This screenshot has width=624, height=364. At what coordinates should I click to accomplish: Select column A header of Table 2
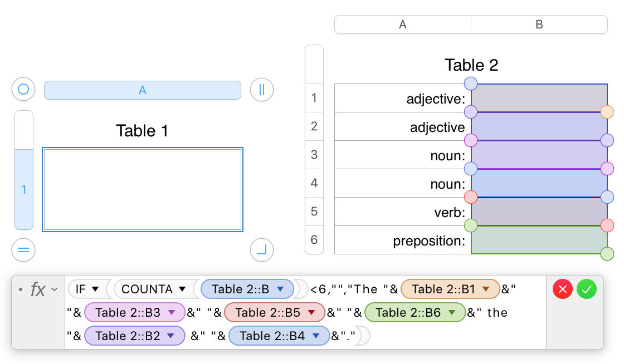click(402, 24)
